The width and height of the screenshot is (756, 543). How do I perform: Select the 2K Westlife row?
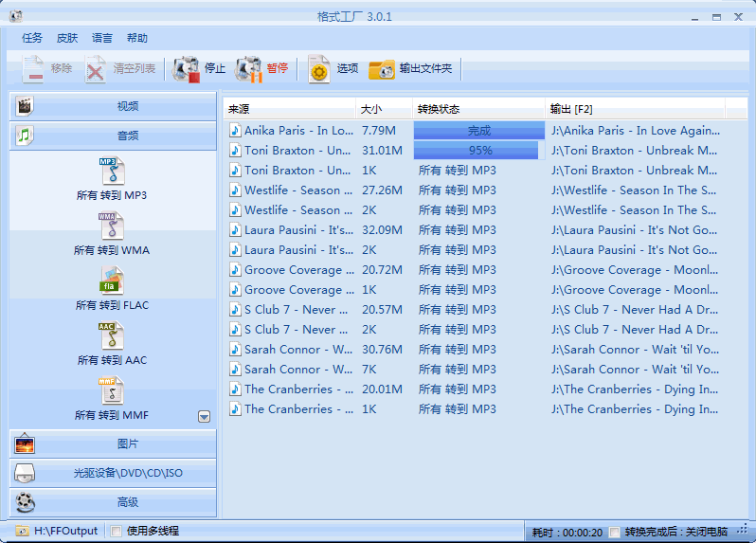click(x=485, y=210)
